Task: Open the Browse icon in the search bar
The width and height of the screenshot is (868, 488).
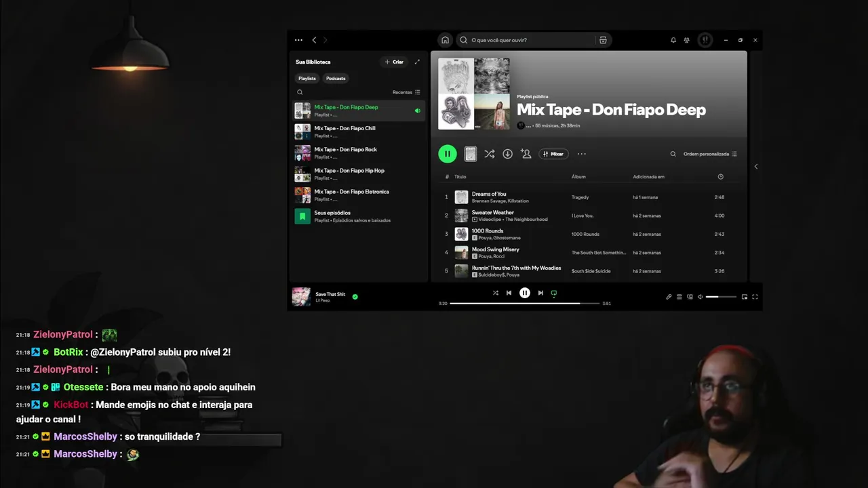Action: [x=603, y=40]
